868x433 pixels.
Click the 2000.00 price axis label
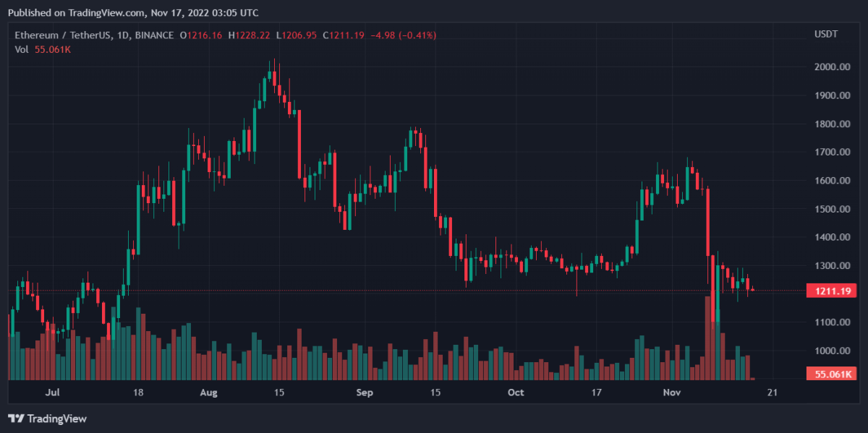pos(831,67)
